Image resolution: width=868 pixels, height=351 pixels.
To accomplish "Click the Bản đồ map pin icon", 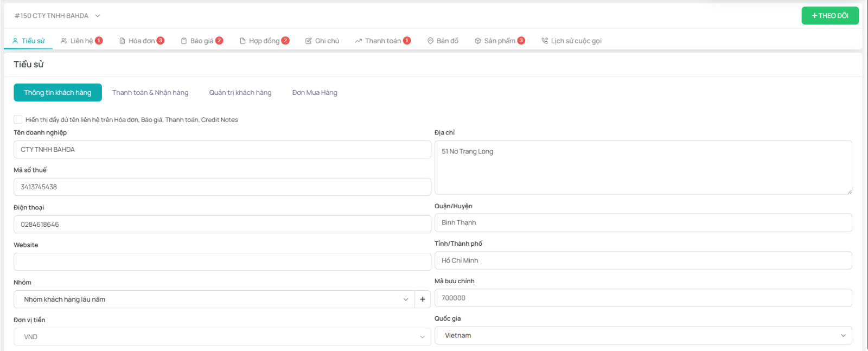I will point(430,41).
